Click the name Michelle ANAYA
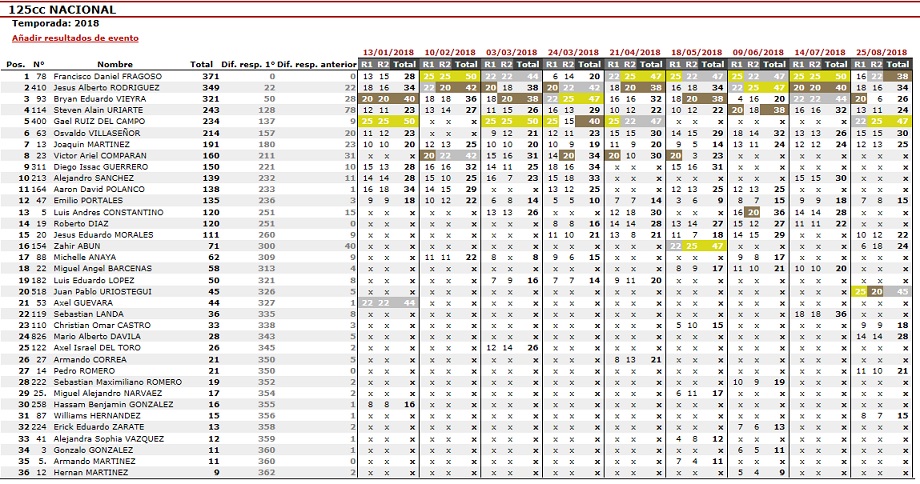Viewport: 920px width, 484px height. (85, 257)
